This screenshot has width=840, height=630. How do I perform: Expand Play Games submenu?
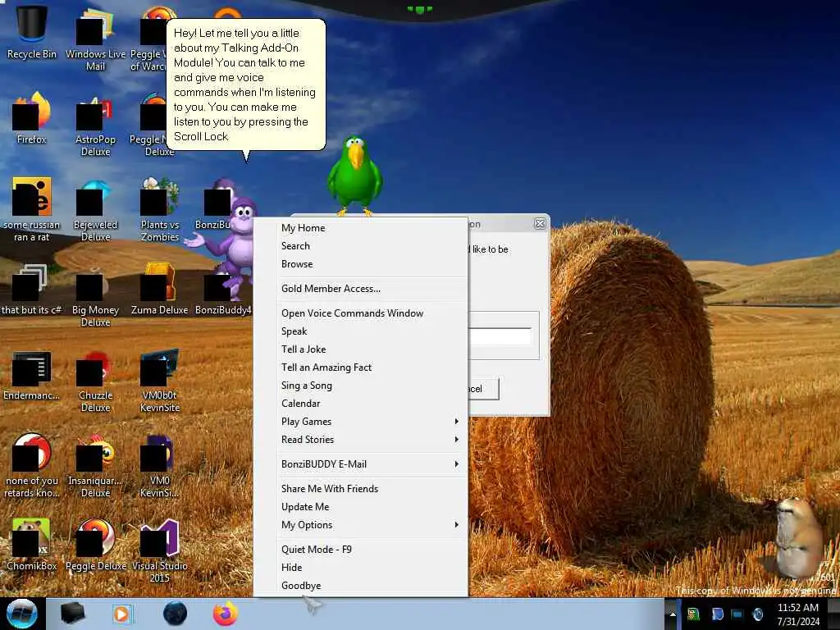[361, 422]
